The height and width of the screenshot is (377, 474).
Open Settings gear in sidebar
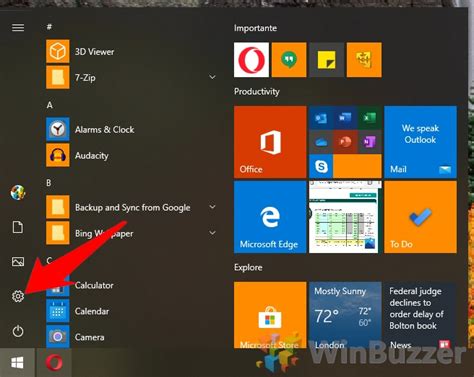pos(18,296)
